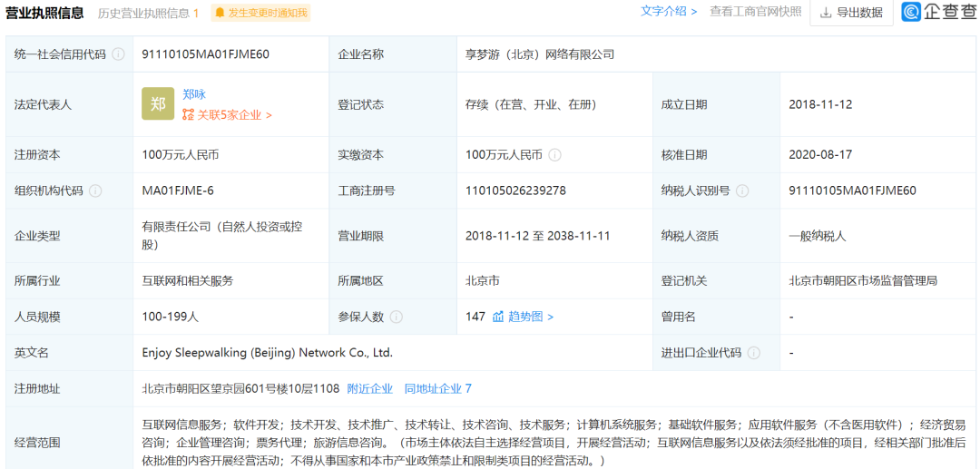Click 成立日期 value 2018-11-12
The height and width of the screenshot is (469, 980).
820,104
